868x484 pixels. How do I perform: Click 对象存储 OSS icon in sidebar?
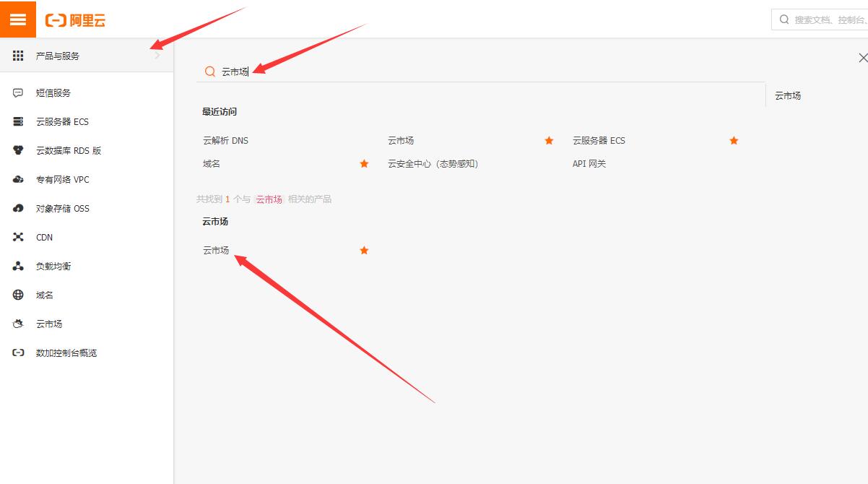tap(18, 209)
